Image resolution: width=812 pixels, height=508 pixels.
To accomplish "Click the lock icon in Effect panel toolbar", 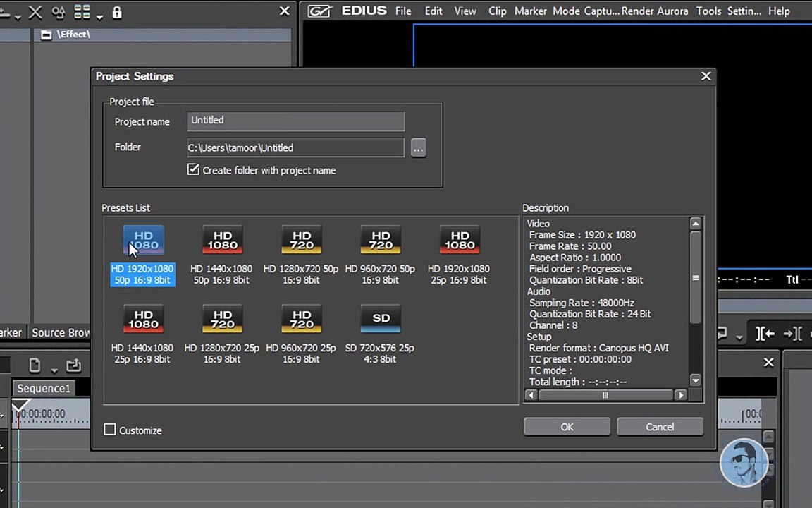I will [x=117, y=12].
